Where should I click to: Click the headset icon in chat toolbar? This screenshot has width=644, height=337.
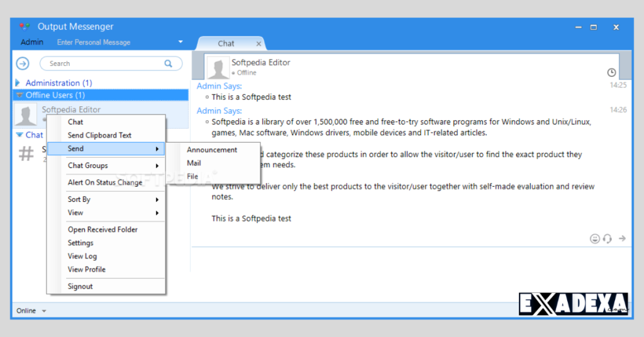coord(608,238)
